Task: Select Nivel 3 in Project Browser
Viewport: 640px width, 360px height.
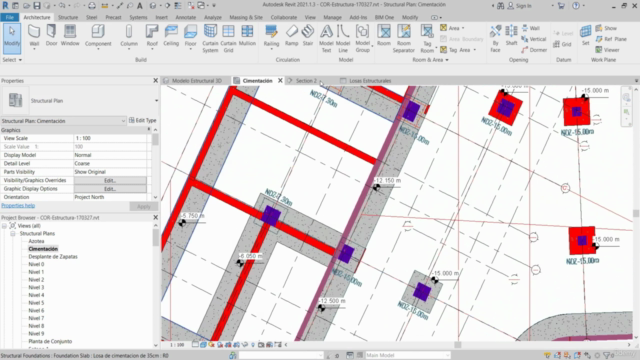Action: 36,287
